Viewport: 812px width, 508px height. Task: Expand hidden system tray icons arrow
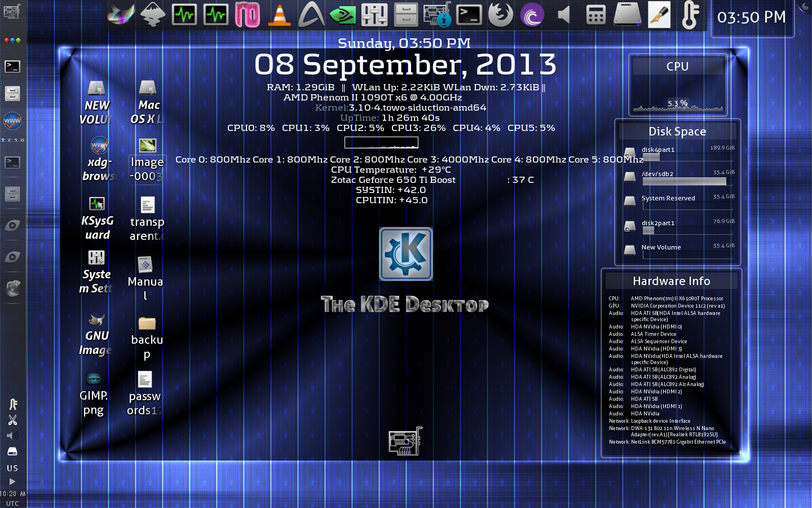click(x=12, y=481)
